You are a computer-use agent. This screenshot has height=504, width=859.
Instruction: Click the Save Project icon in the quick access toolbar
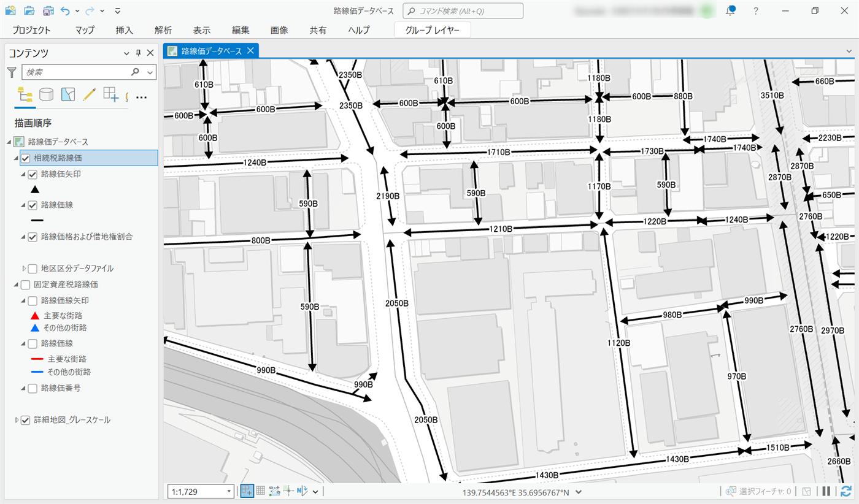[48, 10]
